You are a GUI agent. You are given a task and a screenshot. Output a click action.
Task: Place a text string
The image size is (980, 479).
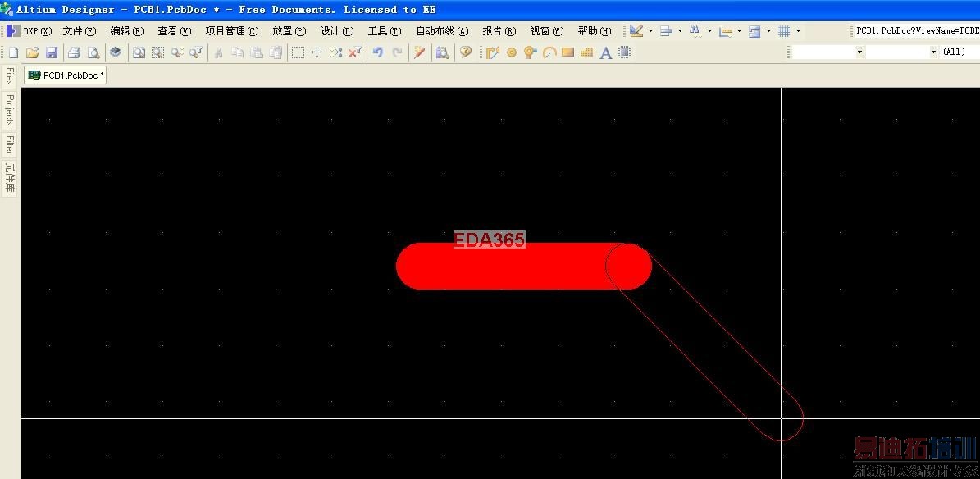point(605,52)
